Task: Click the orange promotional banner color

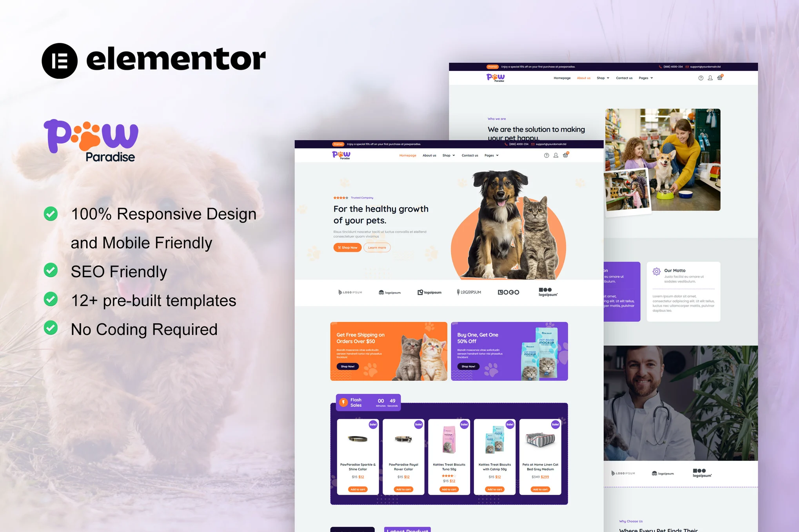Action: point(389,351)
